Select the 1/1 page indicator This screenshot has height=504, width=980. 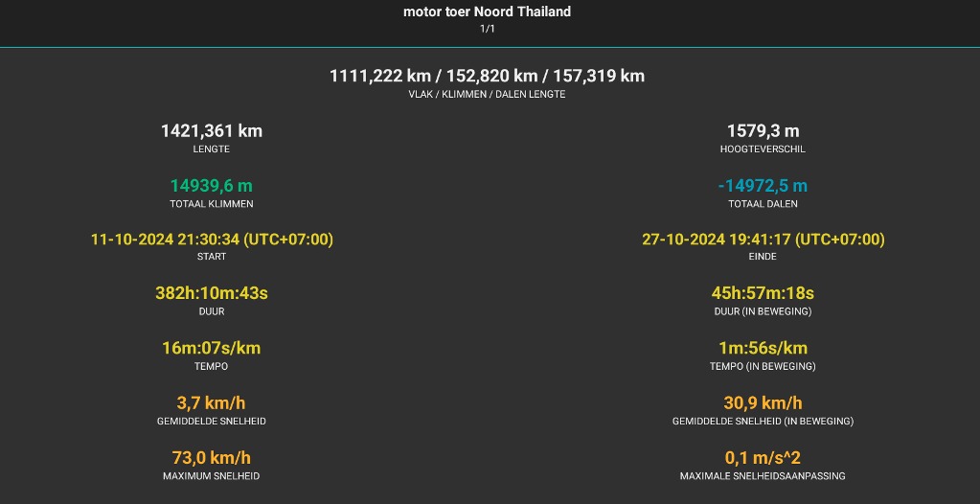pyautogui.click(x=487, y=29)
